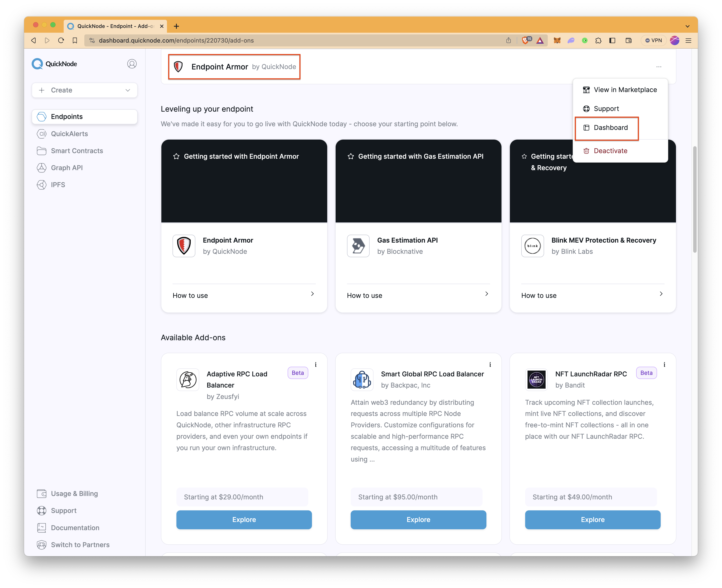Click 'Starting at $29.00/month' price text

pos(223,497)
